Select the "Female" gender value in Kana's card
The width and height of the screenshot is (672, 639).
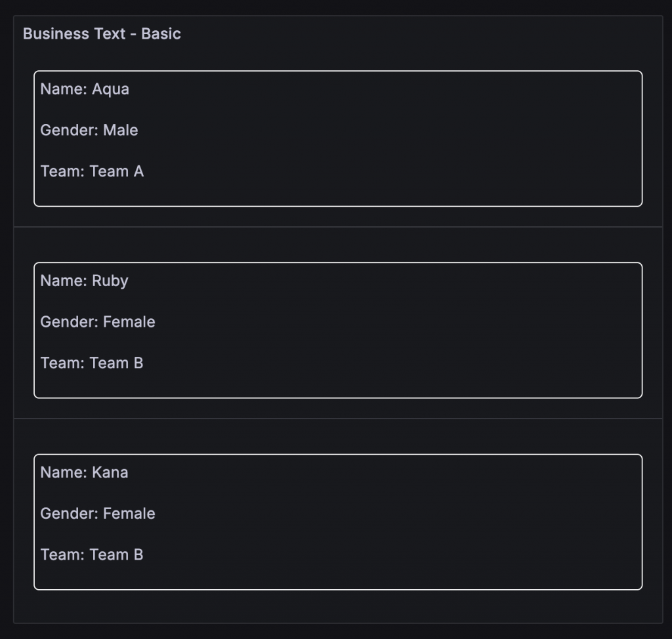point(129,514)
